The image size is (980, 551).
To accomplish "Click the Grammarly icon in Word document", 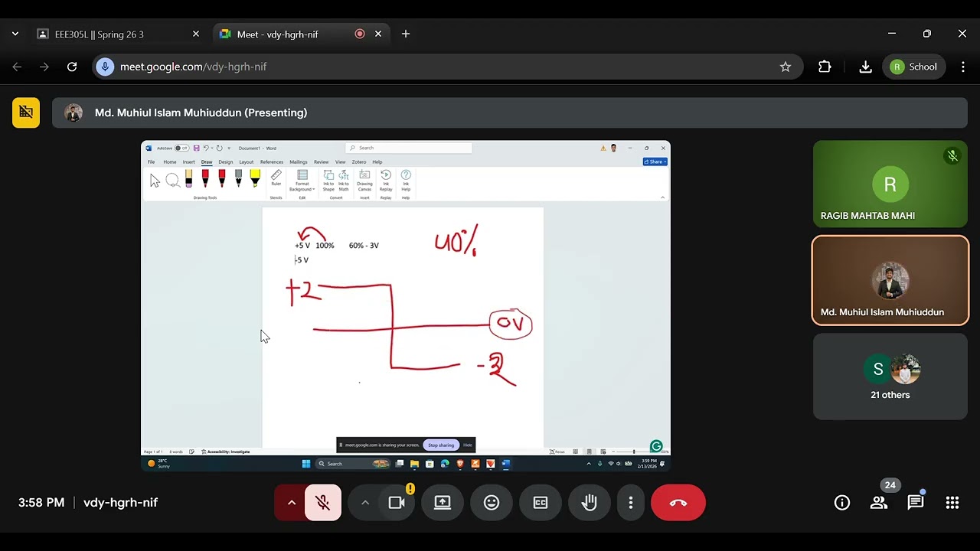I will [x=656, y=446].
